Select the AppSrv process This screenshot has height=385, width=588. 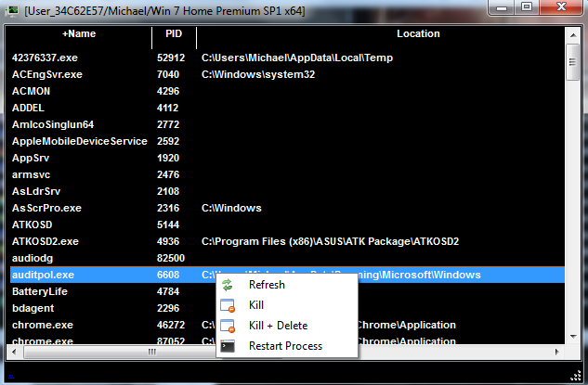(31, 158)
